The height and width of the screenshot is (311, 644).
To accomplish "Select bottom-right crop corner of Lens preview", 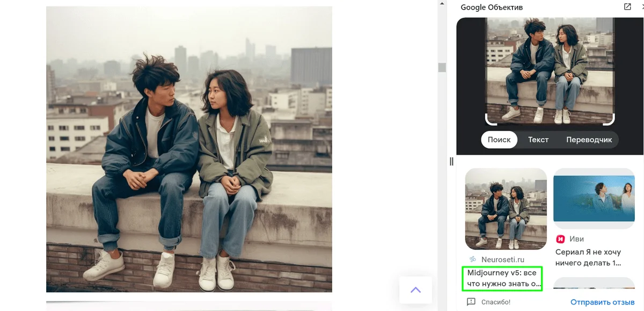I will (610, 120).
